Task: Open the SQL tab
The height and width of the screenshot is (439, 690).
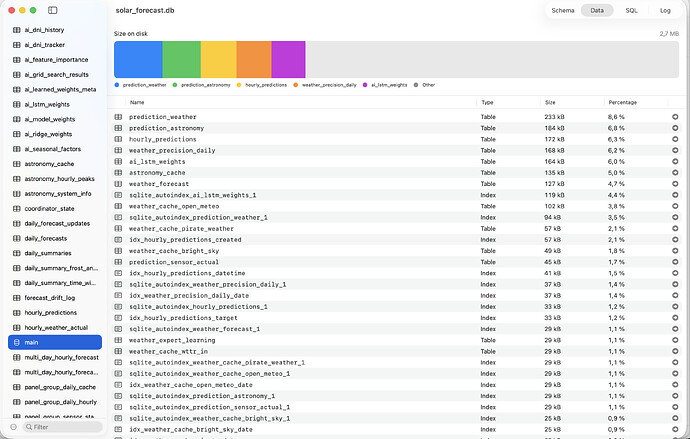Action: (631, 10)
